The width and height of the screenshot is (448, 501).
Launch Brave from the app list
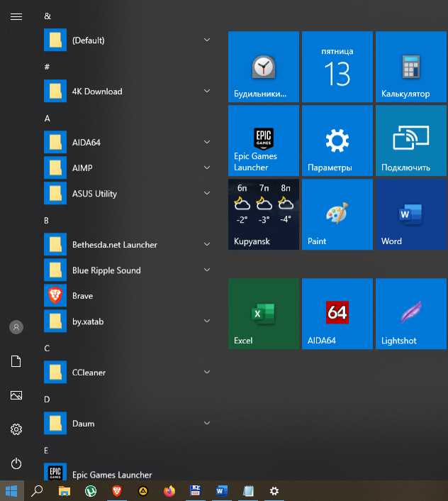pyautogui.click(x=128, y=295)
